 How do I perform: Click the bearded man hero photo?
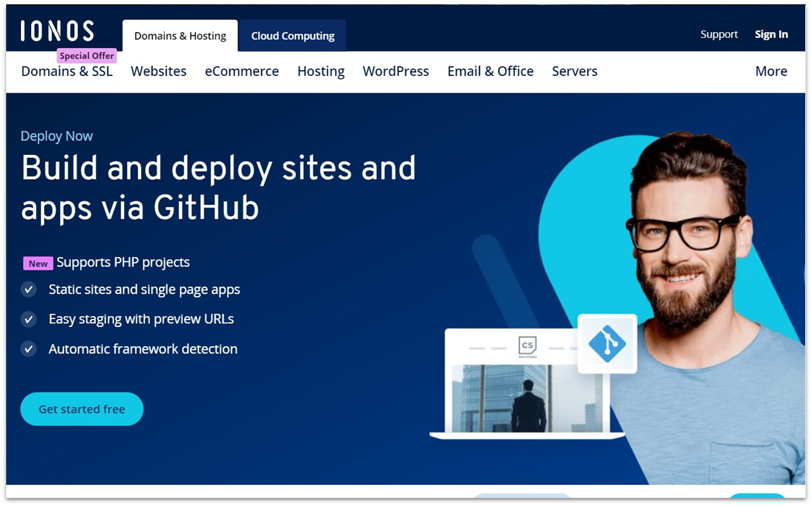tap(707, 308)
